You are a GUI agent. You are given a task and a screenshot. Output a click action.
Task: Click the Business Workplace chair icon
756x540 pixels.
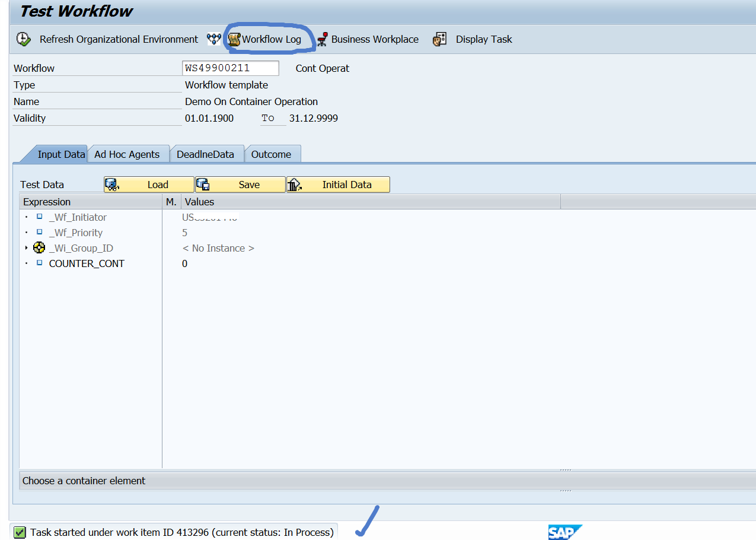[322, 39]
